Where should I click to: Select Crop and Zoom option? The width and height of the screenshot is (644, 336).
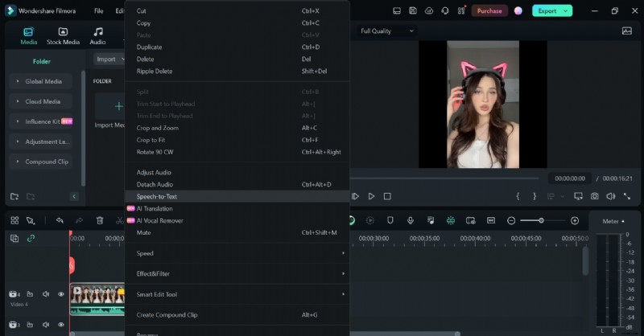click(237, 128)
